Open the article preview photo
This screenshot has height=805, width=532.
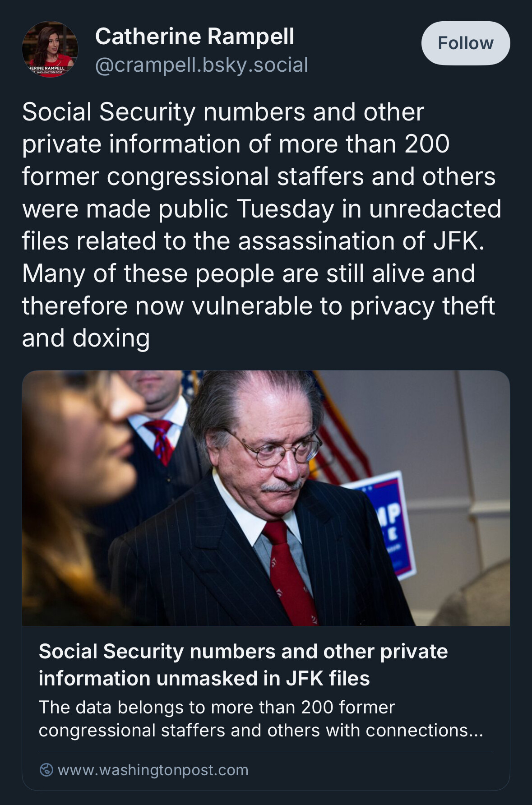pos(266,498)
